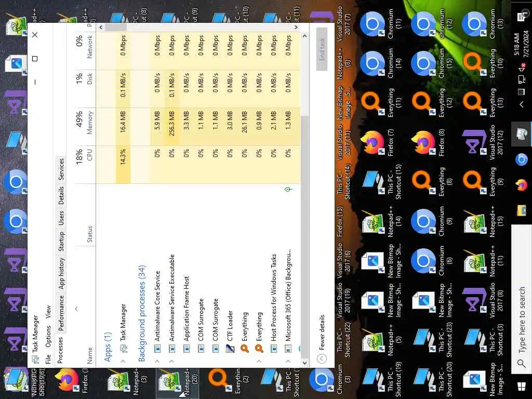Image resolution: width=532 pixels, height=399 pixels.
Task: Open the Services tab
Action: click(61, 169)
